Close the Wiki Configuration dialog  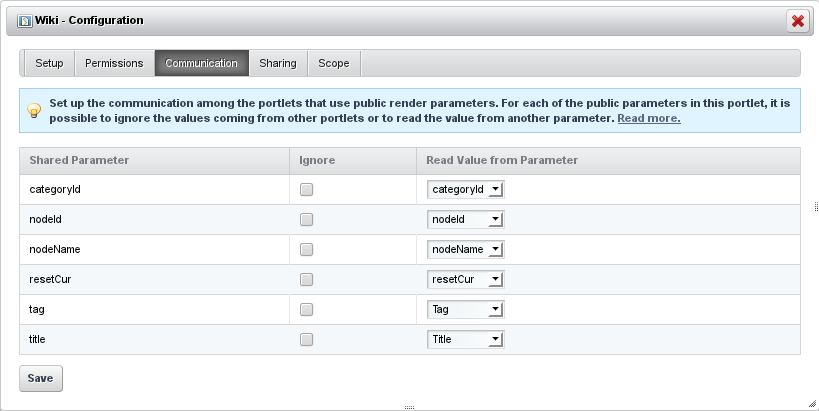[x=798, y=21]
